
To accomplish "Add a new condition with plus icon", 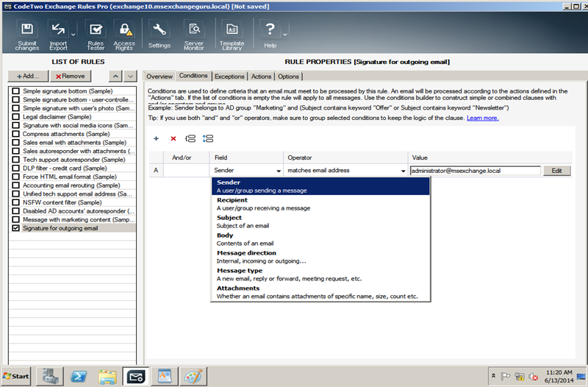I will click(x=156, y=138).
